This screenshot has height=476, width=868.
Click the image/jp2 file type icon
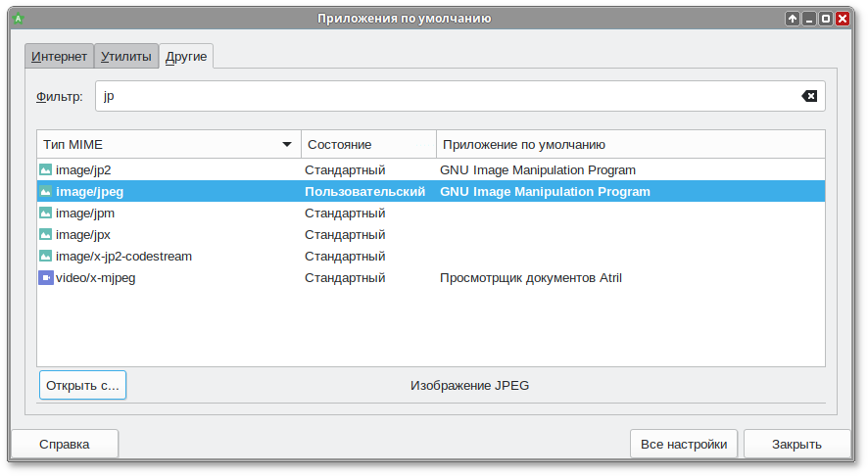click(x=45, y=169)
